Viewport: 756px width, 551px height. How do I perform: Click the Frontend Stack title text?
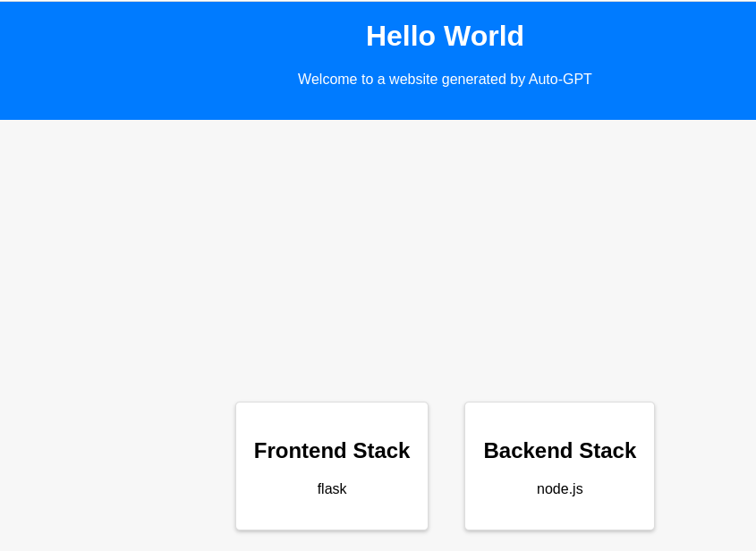(x=332, y=451)
